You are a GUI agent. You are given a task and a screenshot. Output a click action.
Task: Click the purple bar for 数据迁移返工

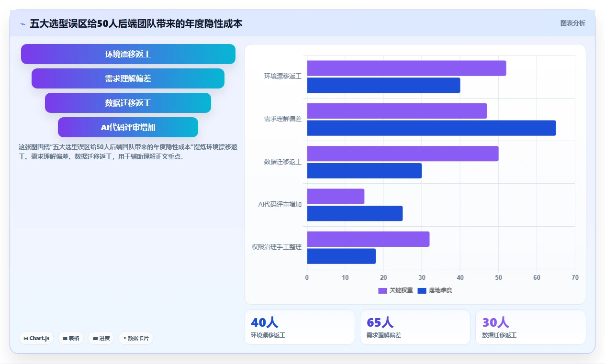(403, 154)
